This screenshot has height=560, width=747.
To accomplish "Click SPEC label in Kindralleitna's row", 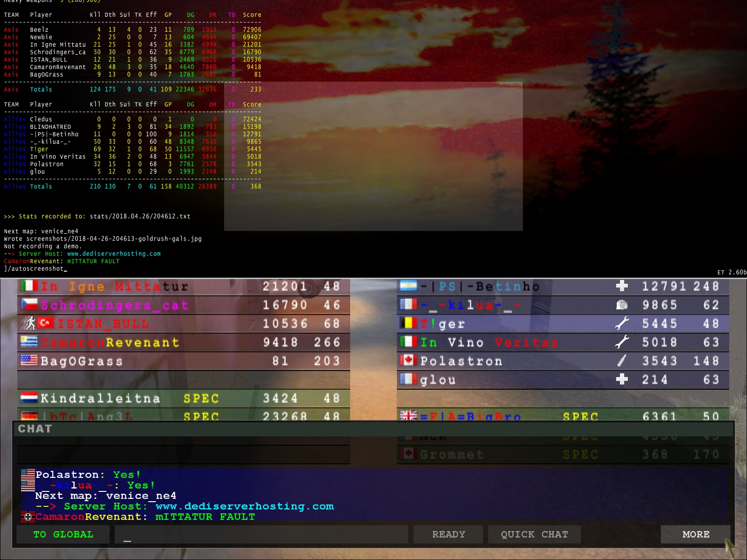I will [201, 398].
